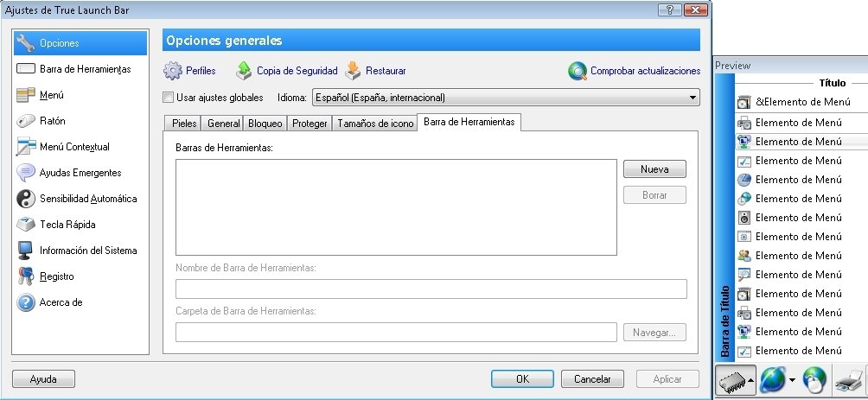Image resolution: width=868 pixels, height=400 pixels.
Task: Switch to the Proteger tab
Action: coord(310,124)
